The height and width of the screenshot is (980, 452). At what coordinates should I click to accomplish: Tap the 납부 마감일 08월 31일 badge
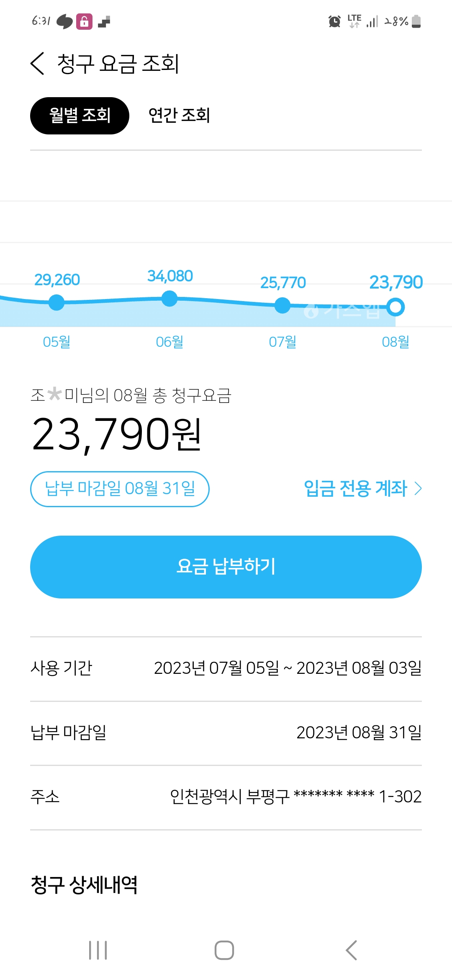click(120, 489)
